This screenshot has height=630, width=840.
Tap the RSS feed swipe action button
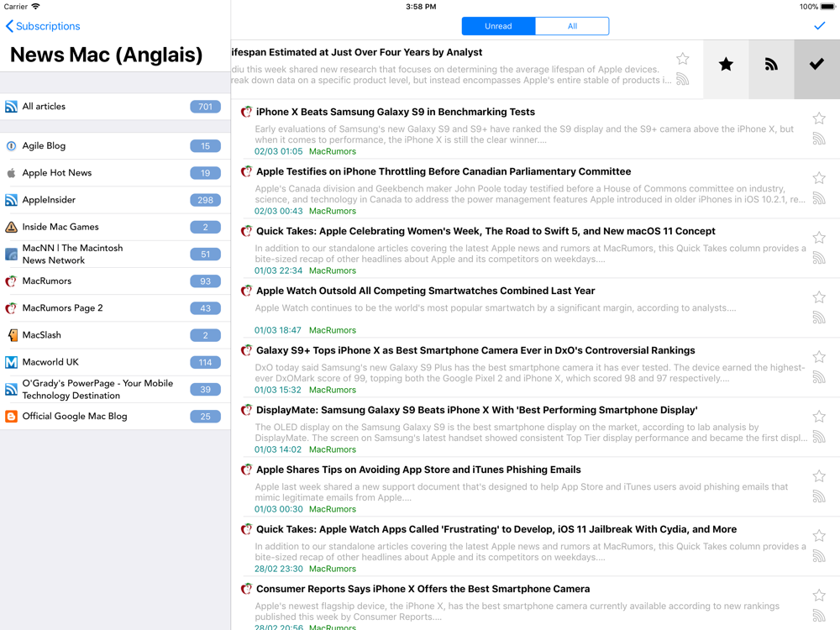(x=771, y=65)
